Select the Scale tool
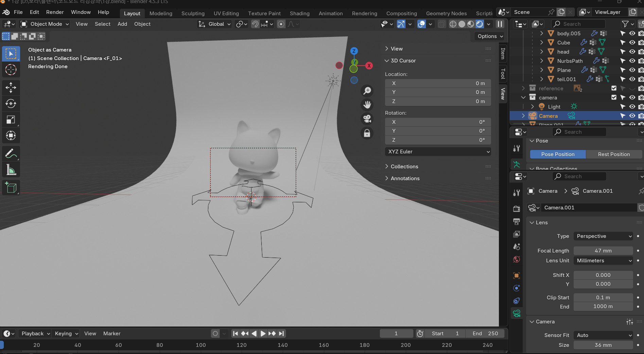 [x=11, y=119]
